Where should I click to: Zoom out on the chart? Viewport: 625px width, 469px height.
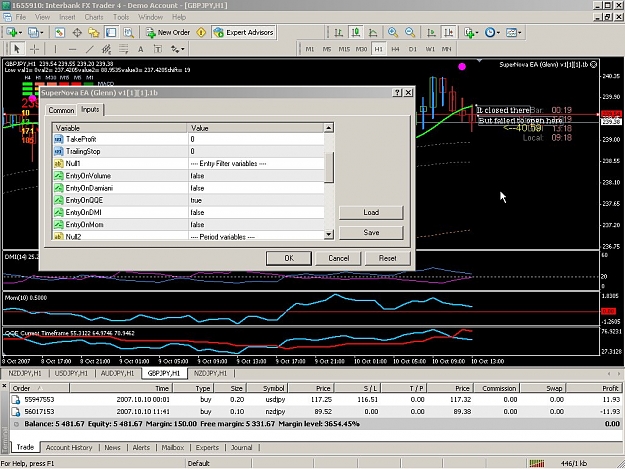coord(410,33)
